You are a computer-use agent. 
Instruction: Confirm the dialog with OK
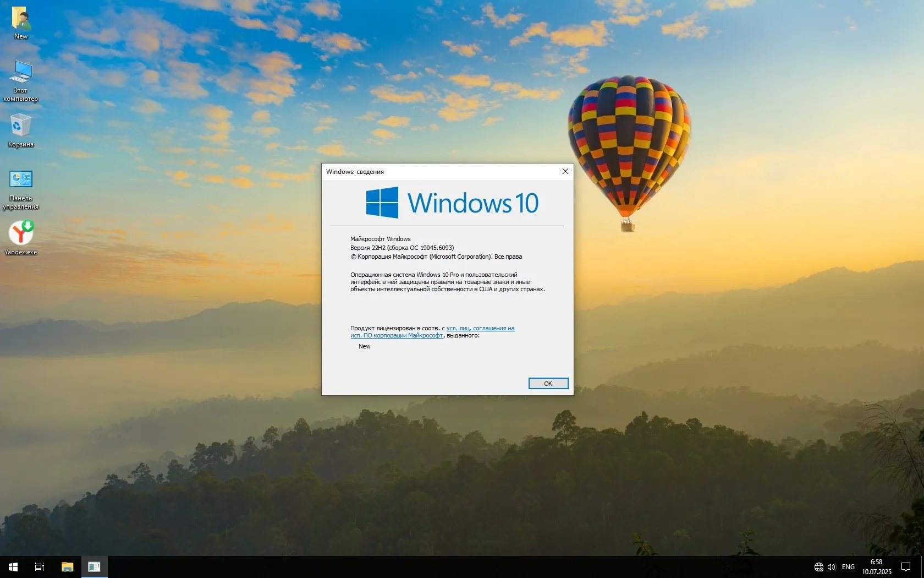tap(548, 383)
